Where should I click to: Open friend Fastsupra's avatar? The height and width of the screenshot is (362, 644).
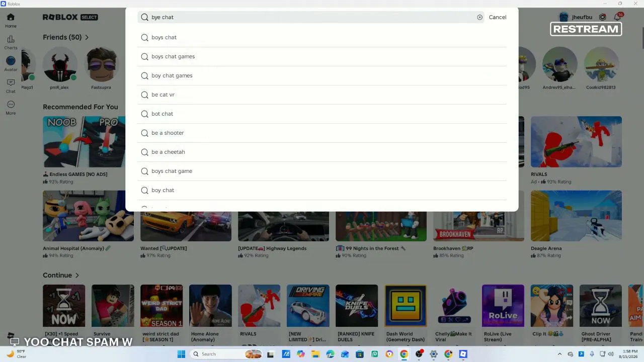pyautogui.click(x=101, y=64)
